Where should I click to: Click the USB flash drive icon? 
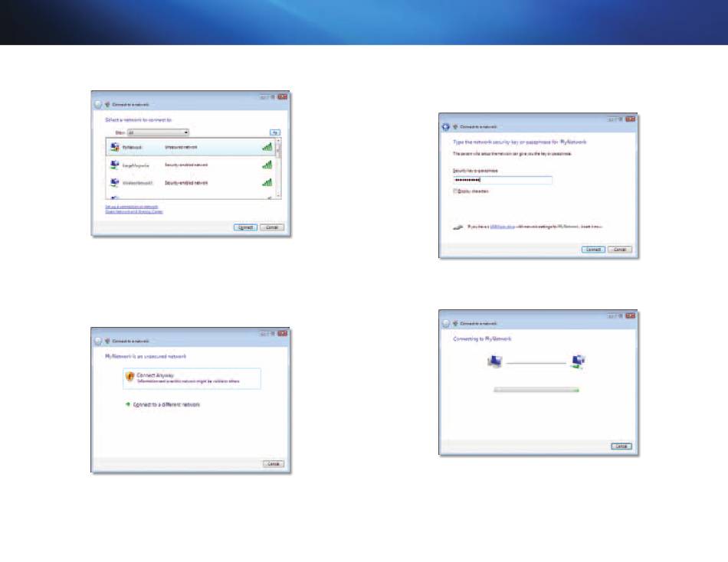pos(457,227)
